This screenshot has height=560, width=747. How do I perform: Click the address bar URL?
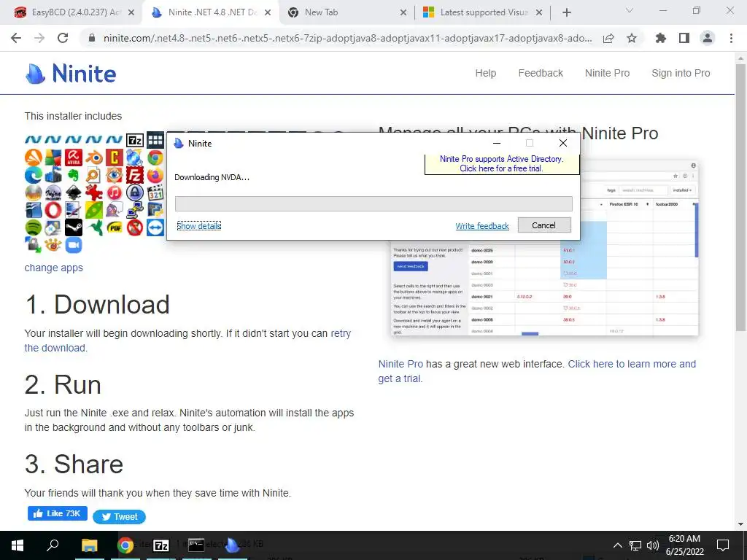point(348,38)
